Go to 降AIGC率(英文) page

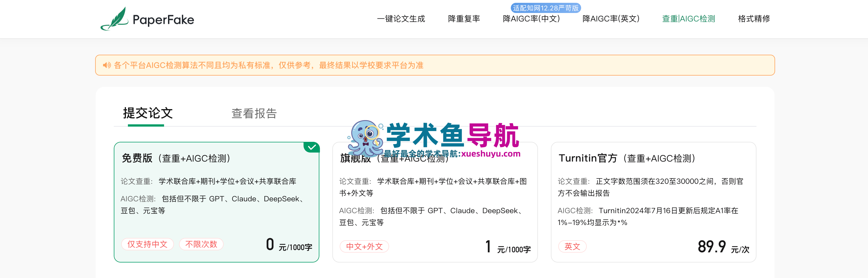click(x=610, y=19)
